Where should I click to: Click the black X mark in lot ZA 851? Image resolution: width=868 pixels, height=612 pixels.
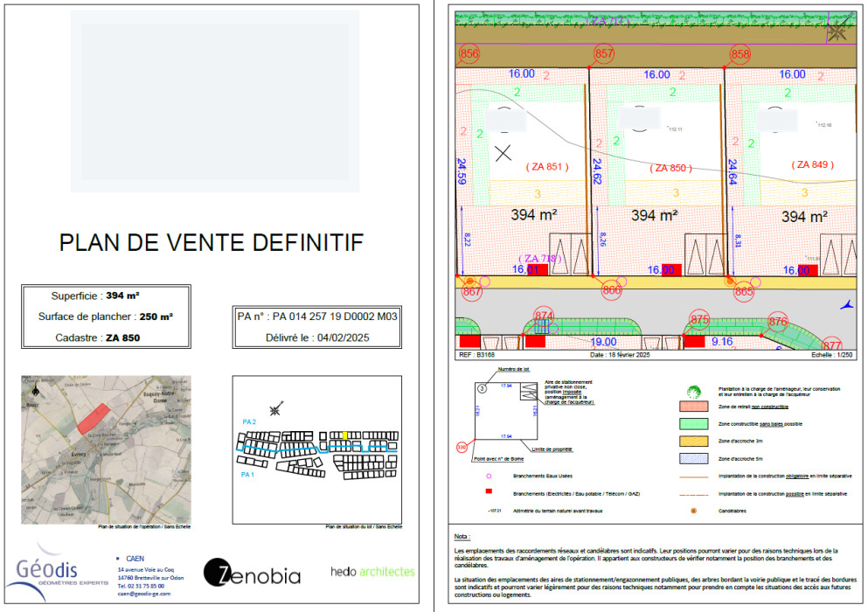coord(503,153)
